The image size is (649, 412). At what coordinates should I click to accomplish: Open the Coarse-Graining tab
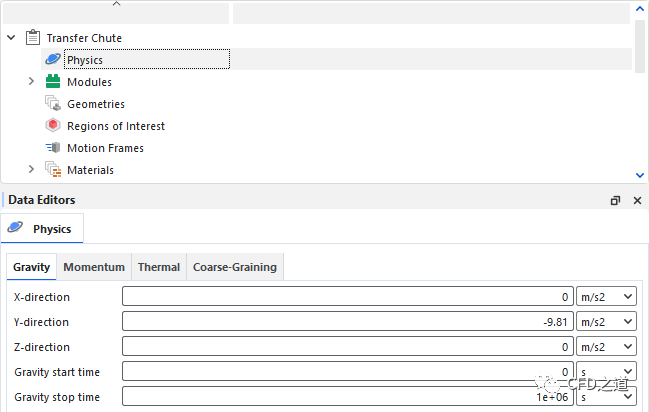[236, 267]
